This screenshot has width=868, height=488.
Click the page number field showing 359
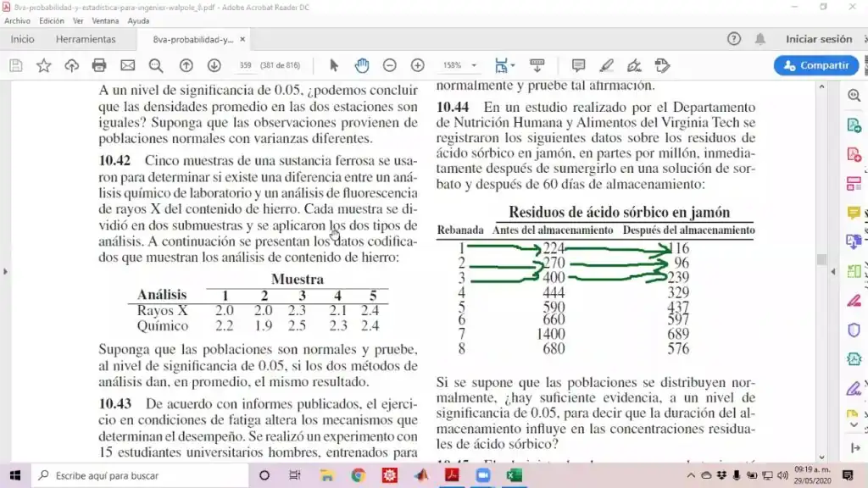[245, 65]
